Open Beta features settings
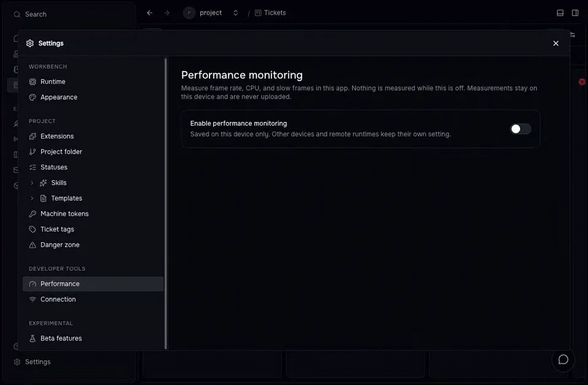588x385 pixels. tap(92, 338)
